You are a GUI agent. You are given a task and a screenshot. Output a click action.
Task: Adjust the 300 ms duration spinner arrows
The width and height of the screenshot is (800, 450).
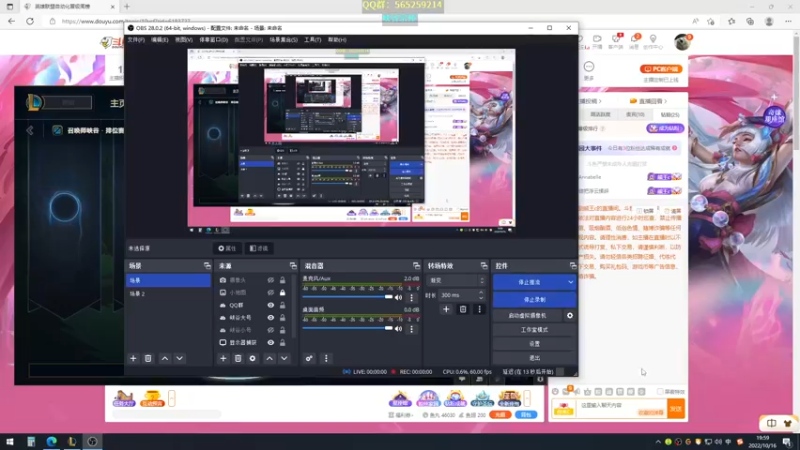point(481,295)
